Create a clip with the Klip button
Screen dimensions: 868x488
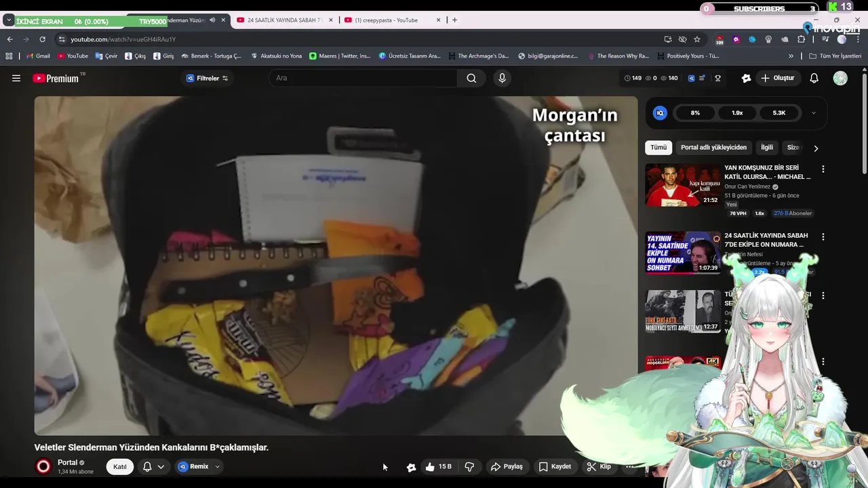point(599,466)
